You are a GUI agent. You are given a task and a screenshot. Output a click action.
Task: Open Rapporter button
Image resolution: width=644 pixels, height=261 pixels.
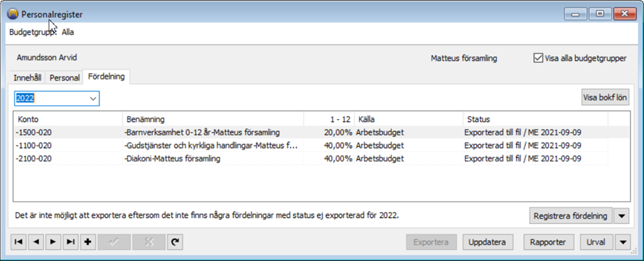pyautogui.click(x=548, y=242)
